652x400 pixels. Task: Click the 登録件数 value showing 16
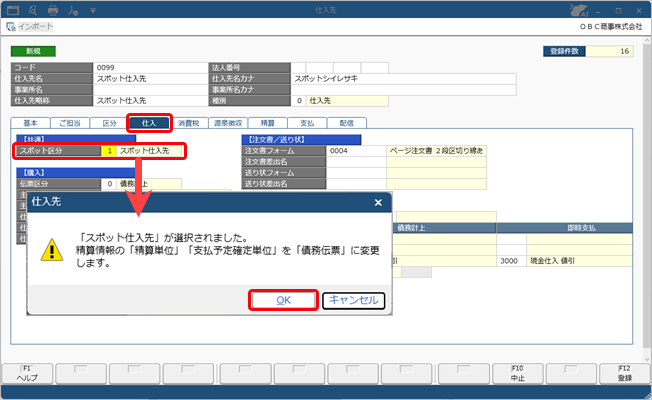(x=610, y=51)
